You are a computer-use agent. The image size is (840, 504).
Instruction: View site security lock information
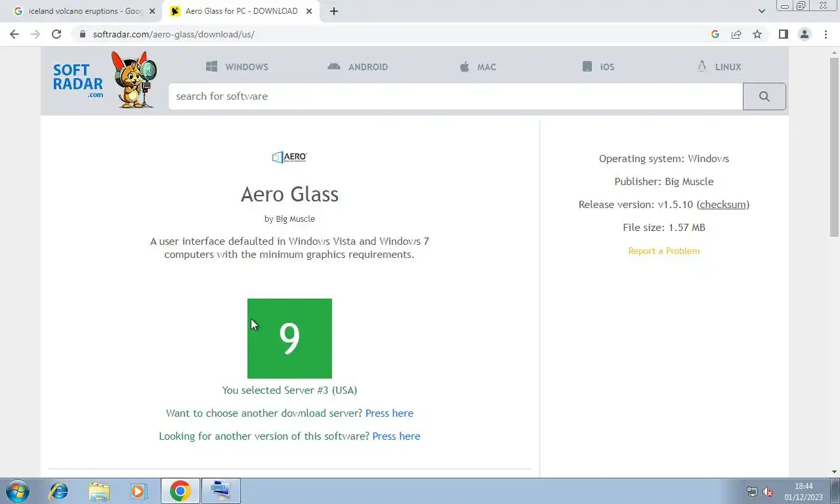click(82, 34)
